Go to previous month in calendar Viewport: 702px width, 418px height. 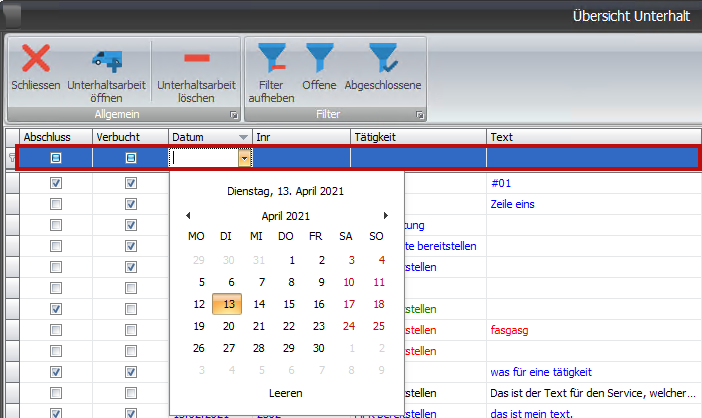click(x=188, y=215)
